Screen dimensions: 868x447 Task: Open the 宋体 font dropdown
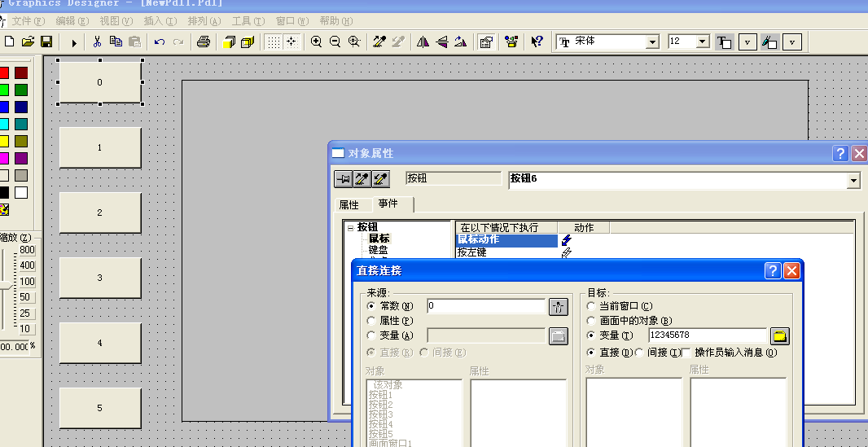(653, 42)
